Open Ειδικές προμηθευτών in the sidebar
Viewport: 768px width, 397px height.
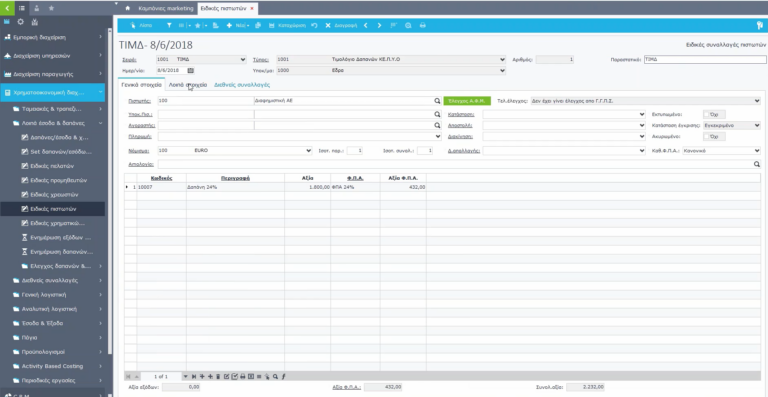click(52, 180)
